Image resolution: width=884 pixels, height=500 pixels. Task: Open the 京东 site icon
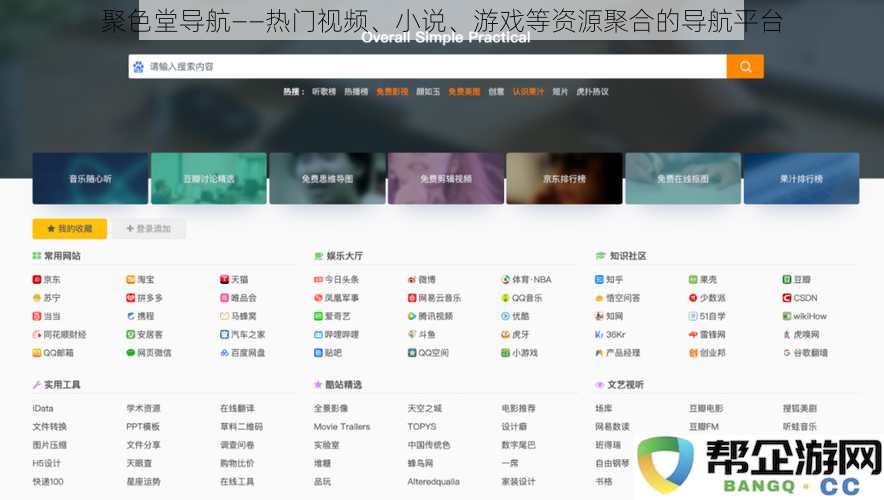pos(37,280)
